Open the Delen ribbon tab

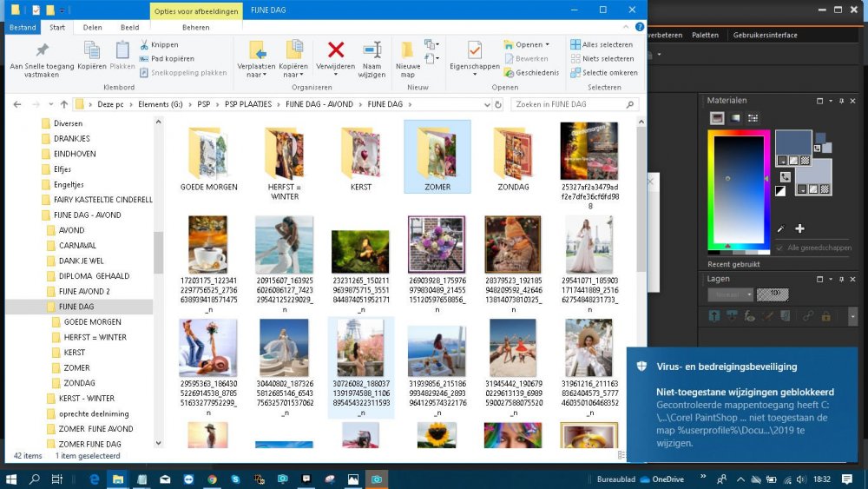93,27
